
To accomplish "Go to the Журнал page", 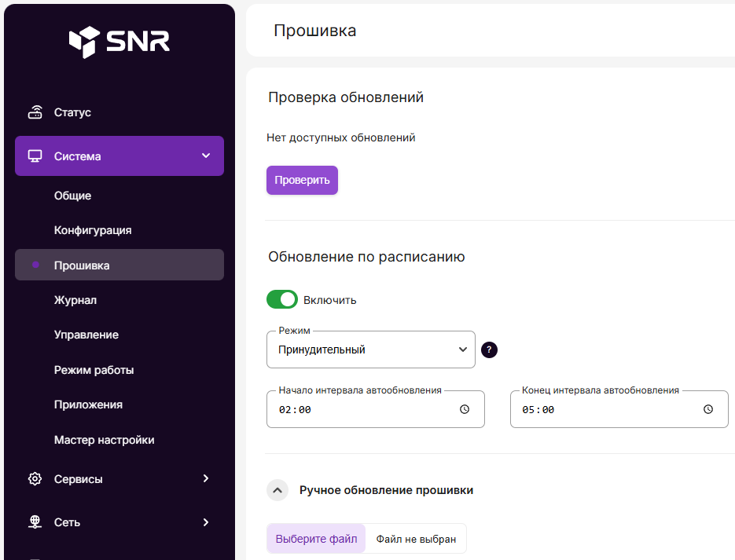I will point(75,300).
